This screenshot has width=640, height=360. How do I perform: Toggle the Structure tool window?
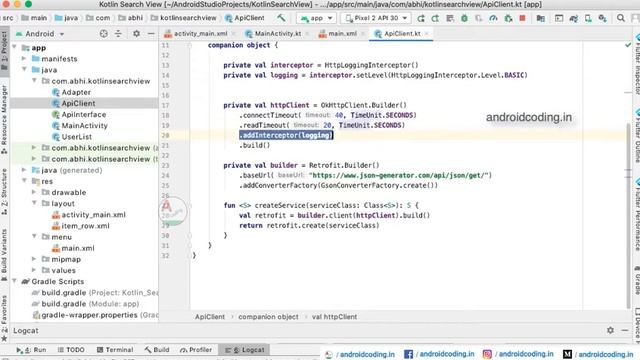click(x=4, y=192)
